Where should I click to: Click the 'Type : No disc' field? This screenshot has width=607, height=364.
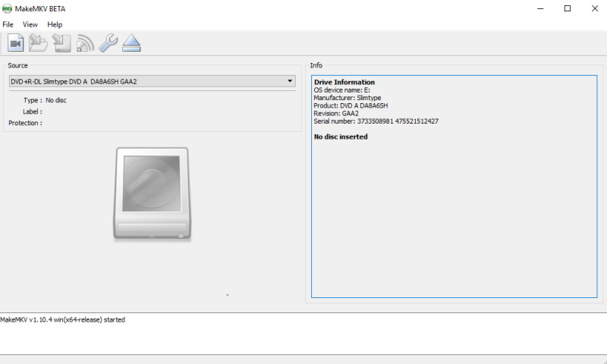45,100
